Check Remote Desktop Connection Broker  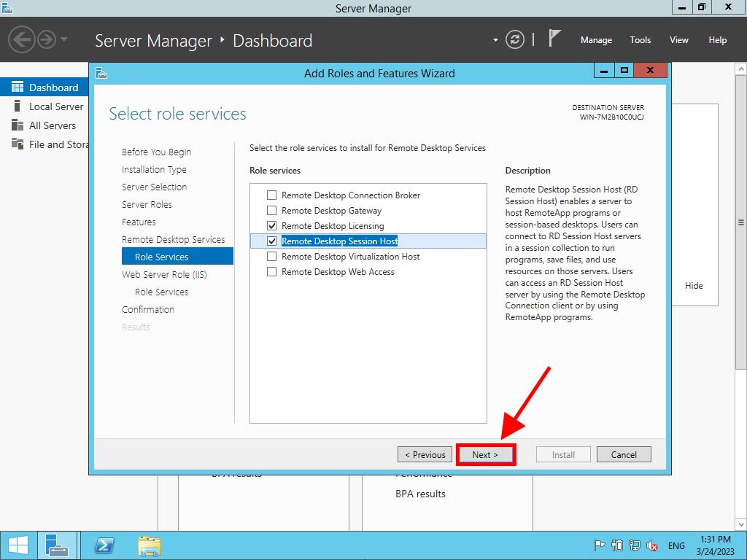(271, 195)
